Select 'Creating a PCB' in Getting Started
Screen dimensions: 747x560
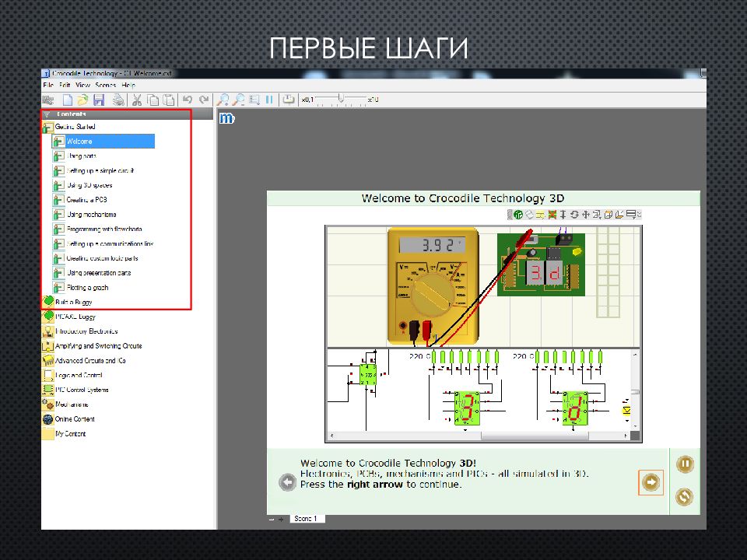86,199
